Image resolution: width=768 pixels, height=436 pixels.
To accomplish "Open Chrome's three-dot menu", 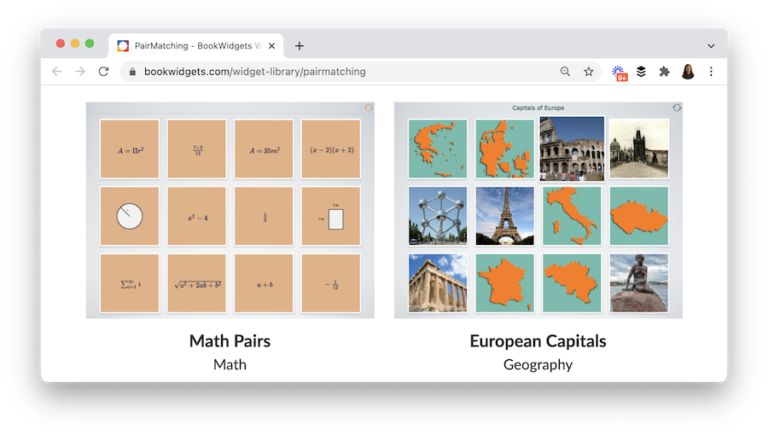I will click(711, 72).
